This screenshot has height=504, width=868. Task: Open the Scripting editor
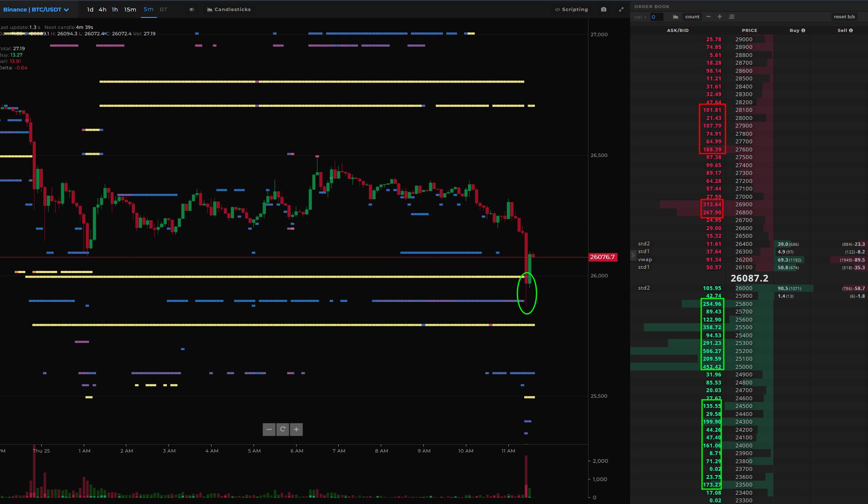571,9
